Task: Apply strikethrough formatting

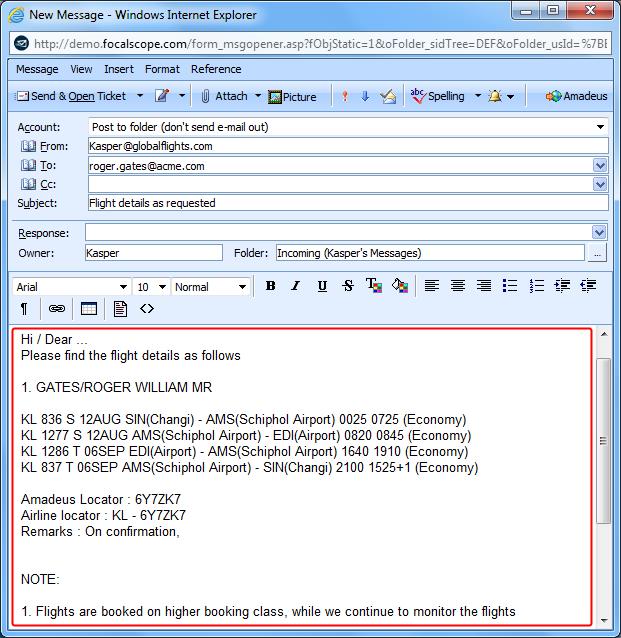Action: (x=348, y=286)
